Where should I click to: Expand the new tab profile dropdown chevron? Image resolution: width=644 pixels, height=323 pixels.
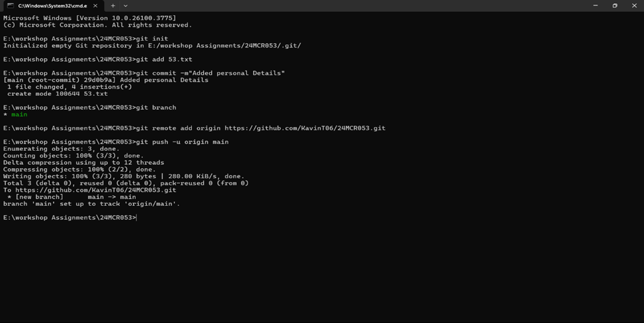pos(126,6)
